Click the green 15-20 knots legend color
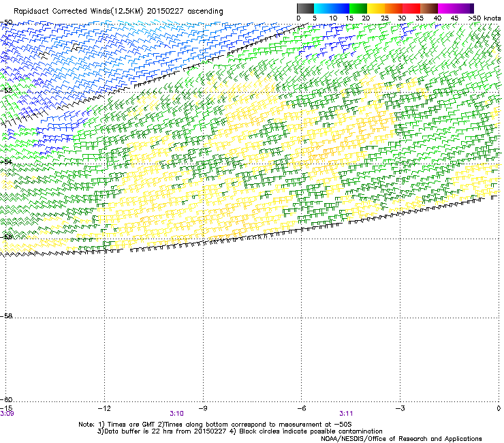The height and width of the screenshot is (443, 504). [358, 8]
